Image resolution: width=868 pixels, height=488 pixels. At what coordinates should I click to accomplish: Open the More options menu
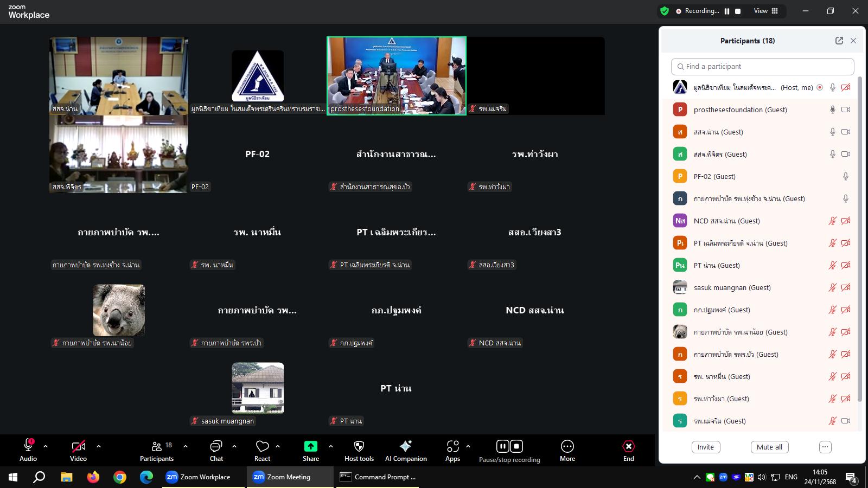point(567,451)
